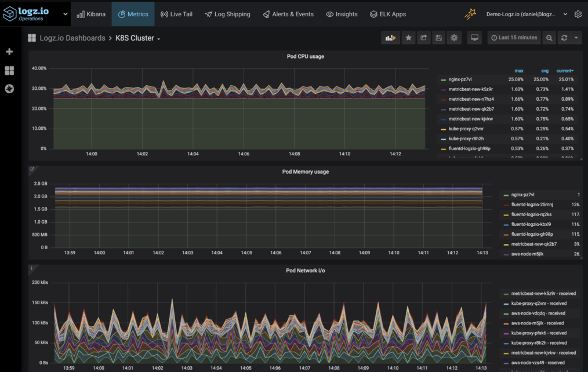Refresh the dashboard
The height and width of the screenshot is (372, 588).
point(564,38)
